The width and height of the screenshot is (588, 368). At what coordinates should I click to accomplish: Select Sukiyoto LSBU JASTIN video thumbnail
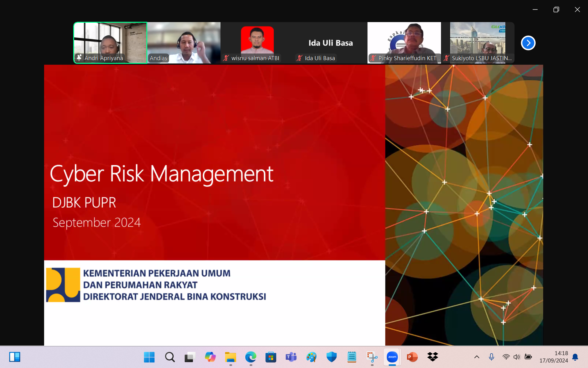click(478, 43)
